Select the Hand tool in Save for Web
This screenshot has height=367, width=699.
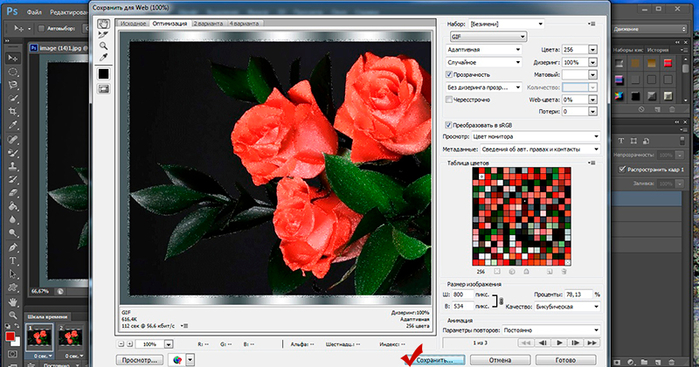tap(103, 24)
